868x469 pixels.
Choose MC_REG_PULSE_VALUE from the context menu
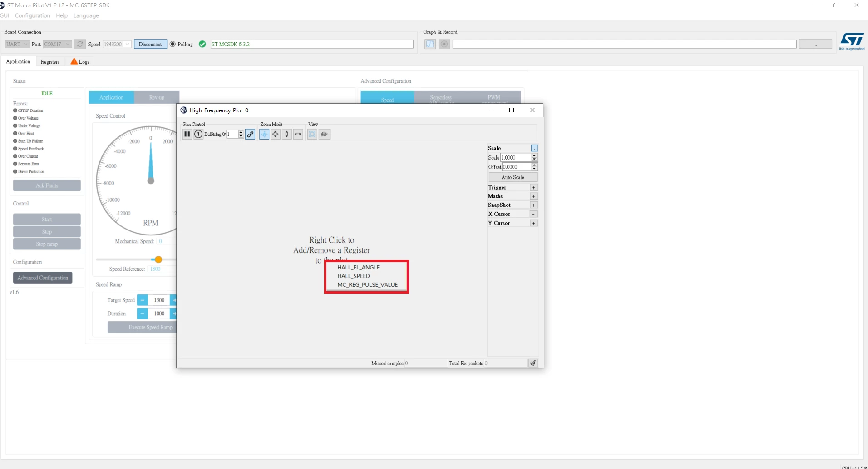click(x=367, y=285)
